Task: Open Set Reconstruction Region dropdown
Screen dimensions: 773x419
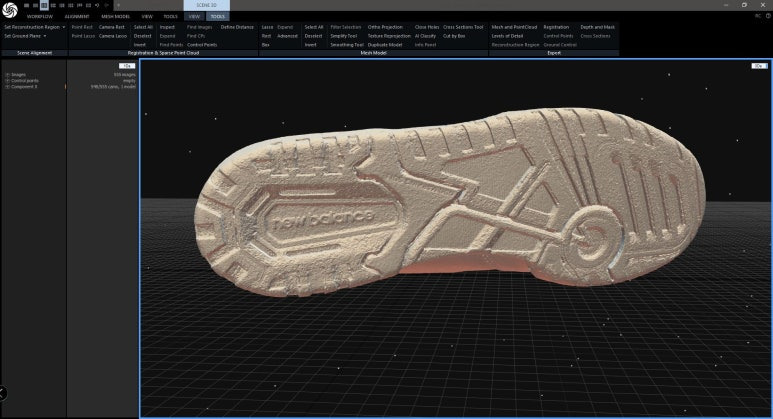Action: (x=35, y=27)
